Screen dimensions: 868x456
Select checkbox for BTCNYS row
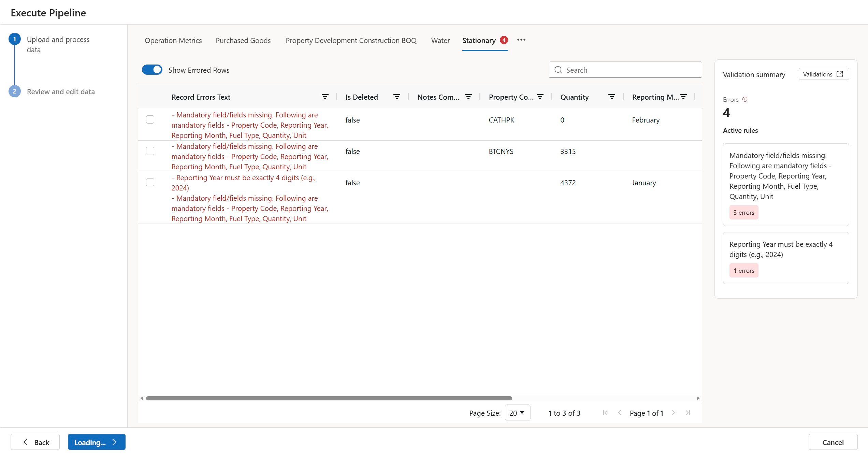click(x=150, y=151)
